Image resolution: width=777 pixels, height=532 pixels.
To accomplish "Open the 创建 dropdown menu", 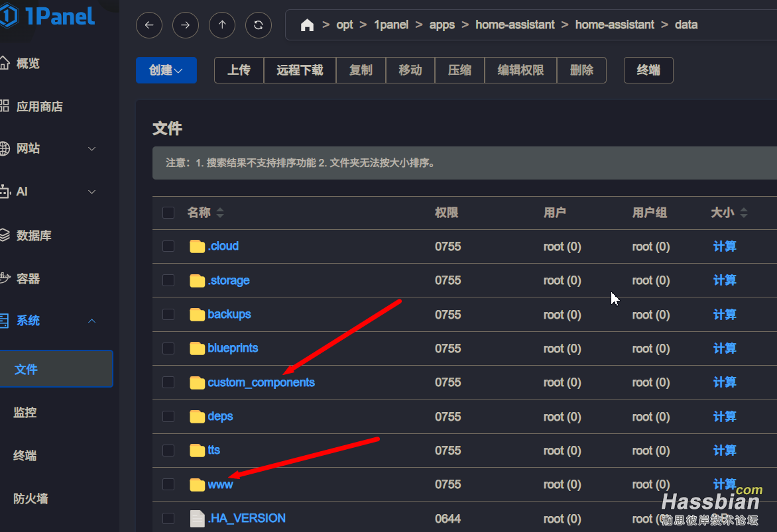I will pos(166,70).
